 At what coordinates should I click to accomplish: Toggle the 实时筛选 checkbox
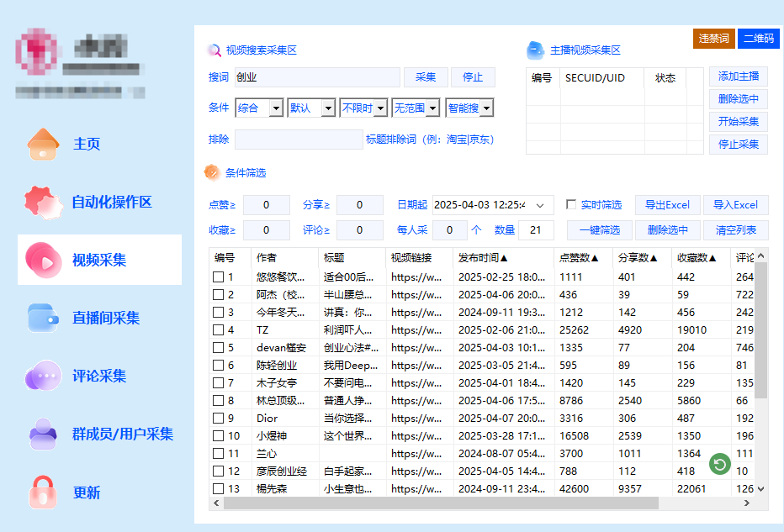coord(571,204)
